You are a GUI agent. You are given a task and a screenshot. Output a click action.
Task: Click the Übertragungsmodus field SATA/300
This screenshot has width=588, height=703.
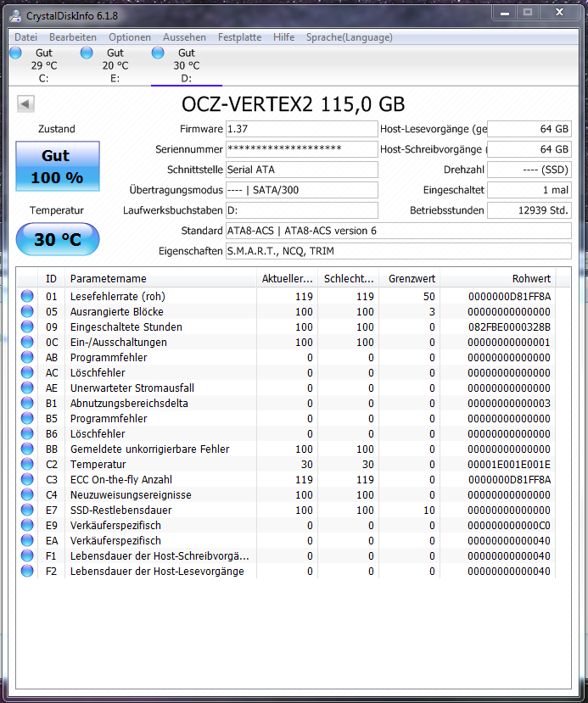pyautogui.click(x=301, y=190)
